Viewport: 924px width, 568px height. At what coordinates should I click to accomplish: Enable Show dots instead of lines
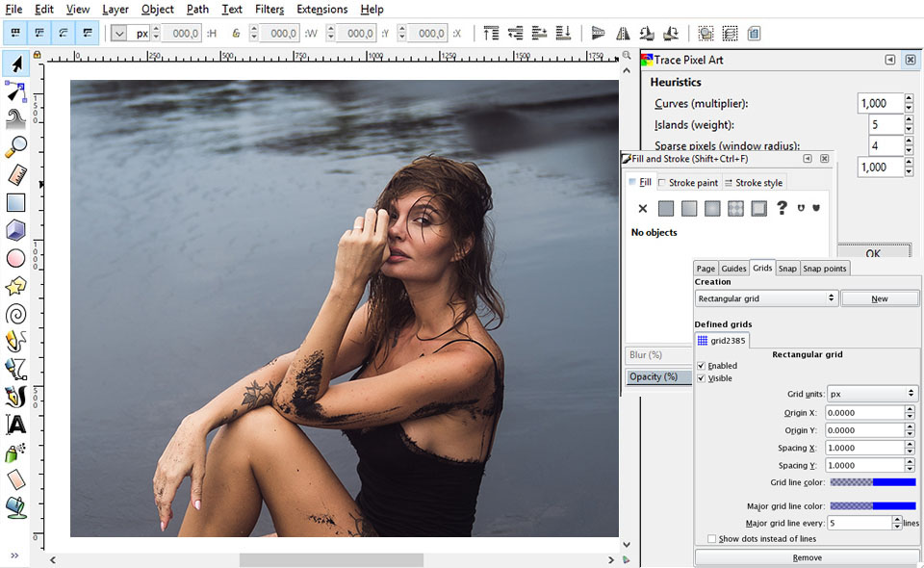[x=712, y=538]
